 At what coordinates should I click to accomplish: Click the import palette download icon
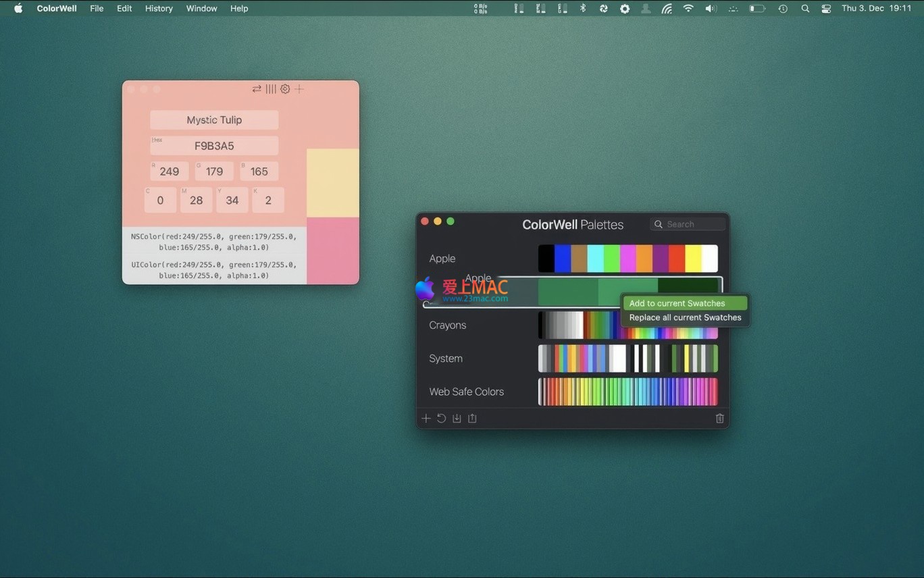(x=457, y=419)
